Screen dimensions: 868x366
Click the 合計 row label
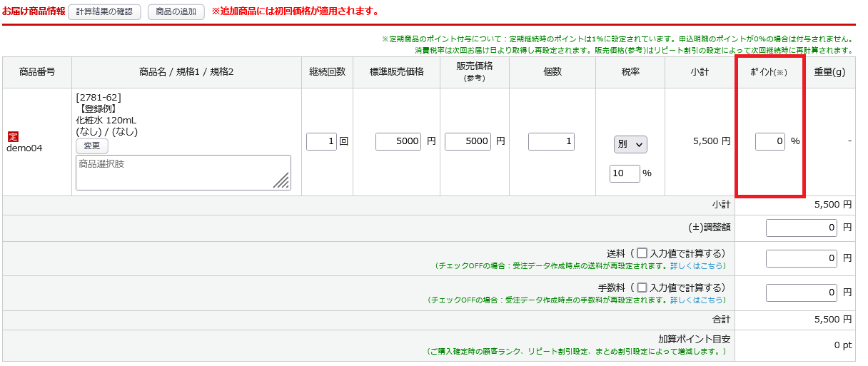tap(721, 320)
